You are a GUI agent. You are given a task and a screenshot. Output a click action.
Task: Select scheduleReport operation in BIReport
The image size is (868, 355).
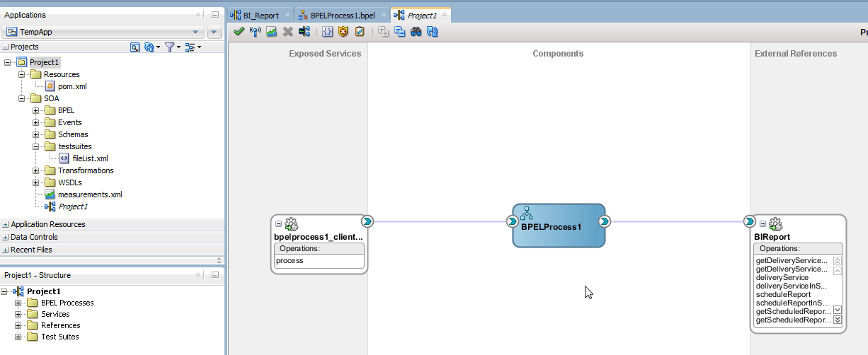pyautogui.click(x=783, y=295)
